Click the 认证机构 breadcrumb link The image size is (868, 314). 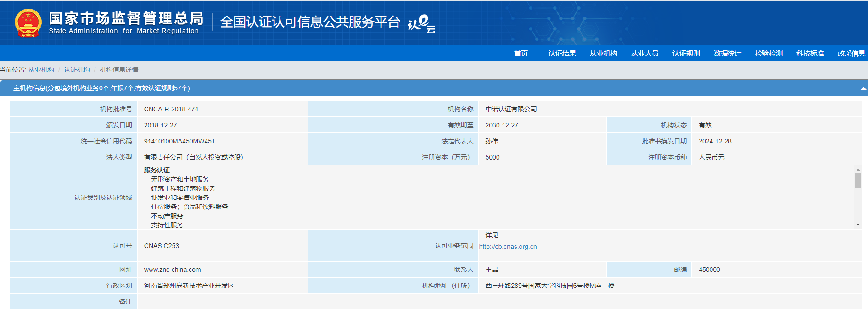pos(77,70)
